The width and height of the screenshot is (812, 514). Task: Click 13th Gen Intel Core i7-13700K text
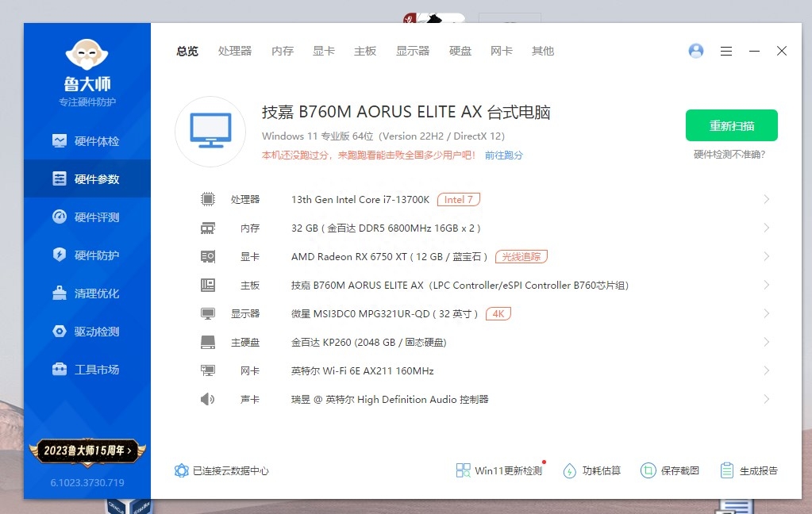pyautogui.click(x=360, y=199)
